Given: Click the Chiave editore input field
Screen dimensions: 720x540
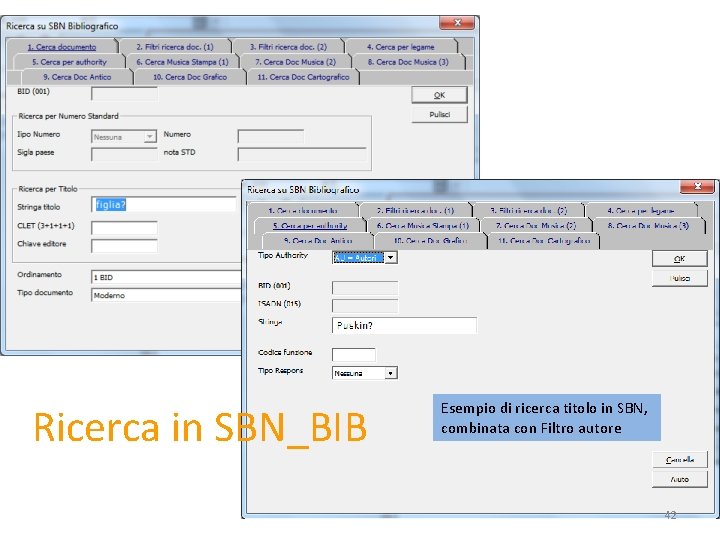Looking at the screenshot, I should pos(124,246).
